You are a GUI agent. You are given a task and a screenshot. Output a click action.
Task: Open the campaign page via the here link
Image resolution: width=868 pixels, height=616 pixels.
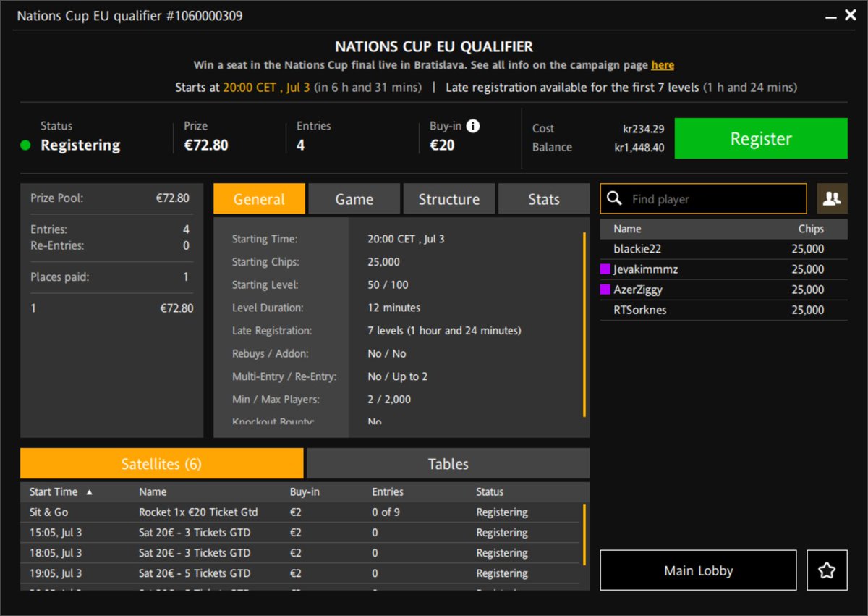click(663, 64)
